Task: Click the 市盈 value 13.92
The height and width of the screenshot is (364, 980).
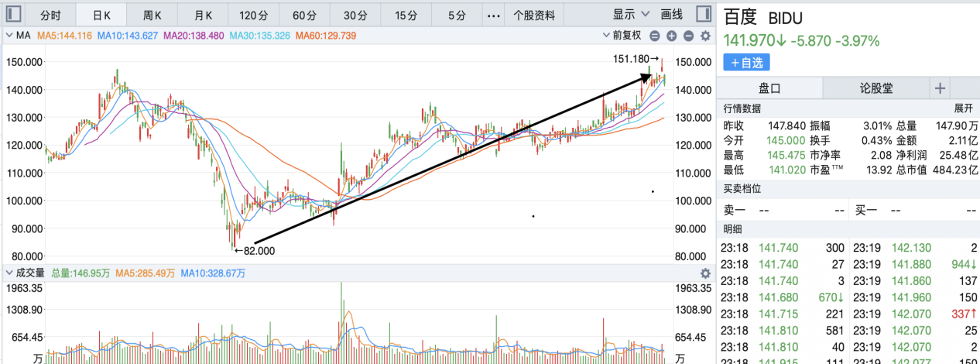Action: pos(879,170)
